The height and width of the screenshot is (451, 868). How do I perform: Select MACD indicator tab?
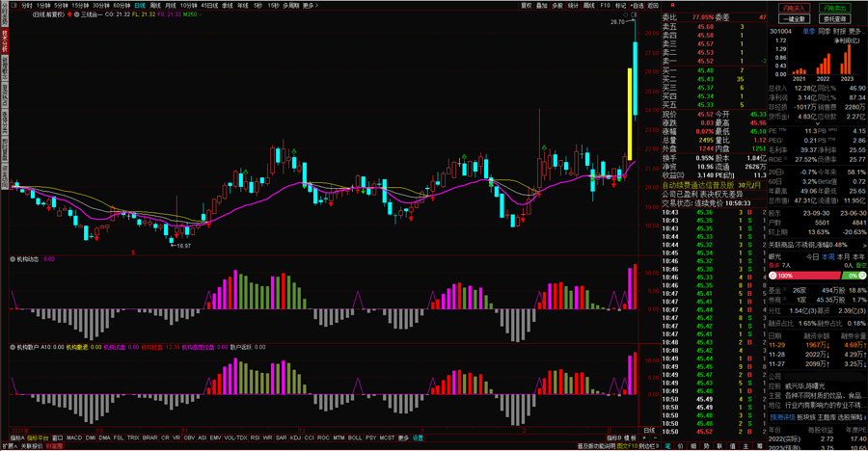point(74,438)
